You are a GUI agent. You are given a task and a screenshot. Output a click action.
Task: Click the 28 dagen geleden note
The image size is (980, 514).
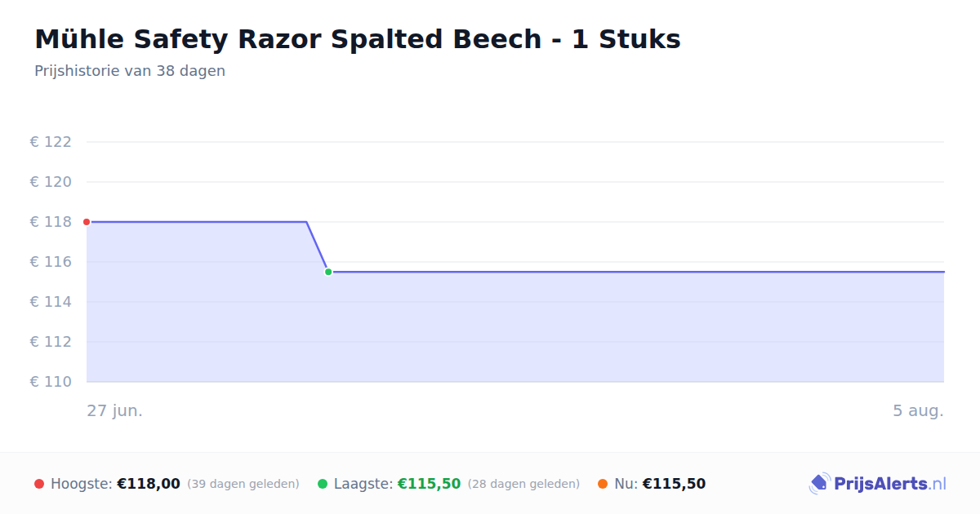coord(523,484)
